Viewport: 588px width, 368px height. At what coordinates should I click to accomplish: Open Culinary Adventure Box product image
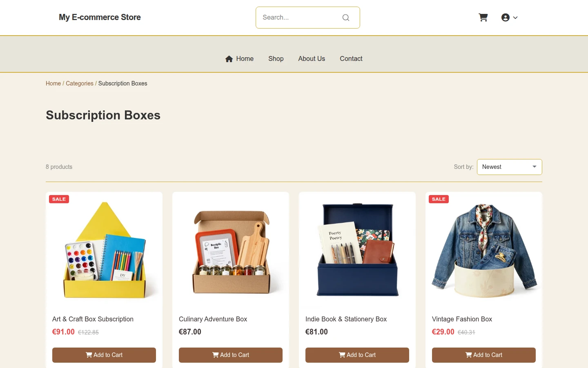click(x=231, y=250)
